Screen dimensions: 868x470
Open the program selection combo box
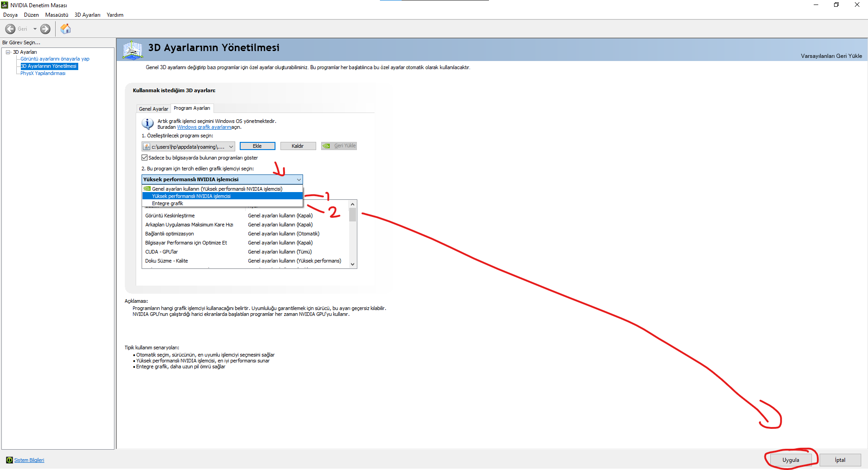[188, 146]
